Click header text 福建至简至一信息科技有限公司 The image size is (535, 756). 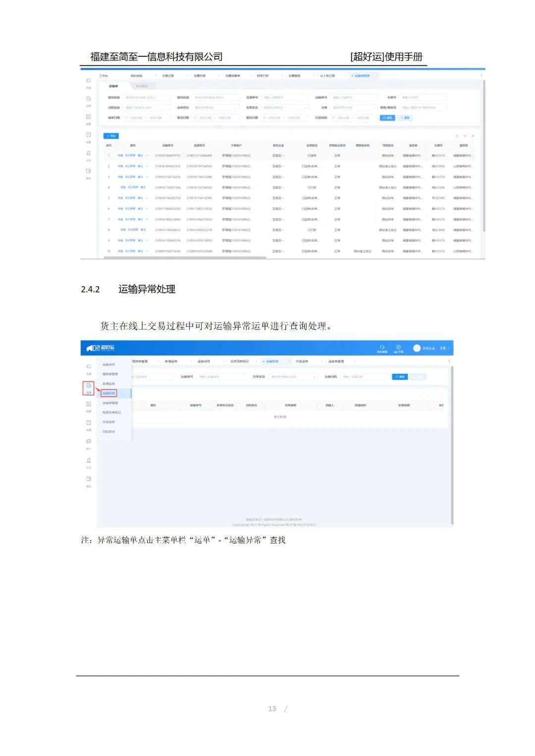click(157, 57)
